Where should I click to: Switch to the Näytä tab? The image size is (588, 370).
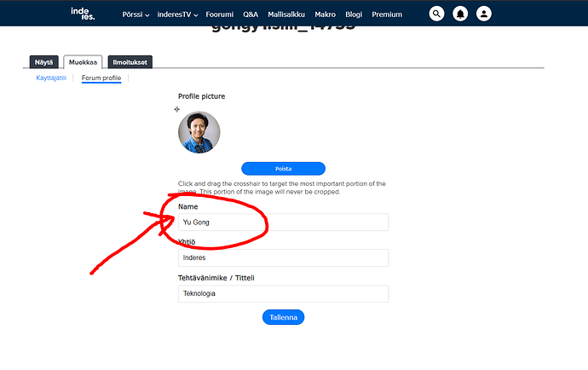coord(43,62)
